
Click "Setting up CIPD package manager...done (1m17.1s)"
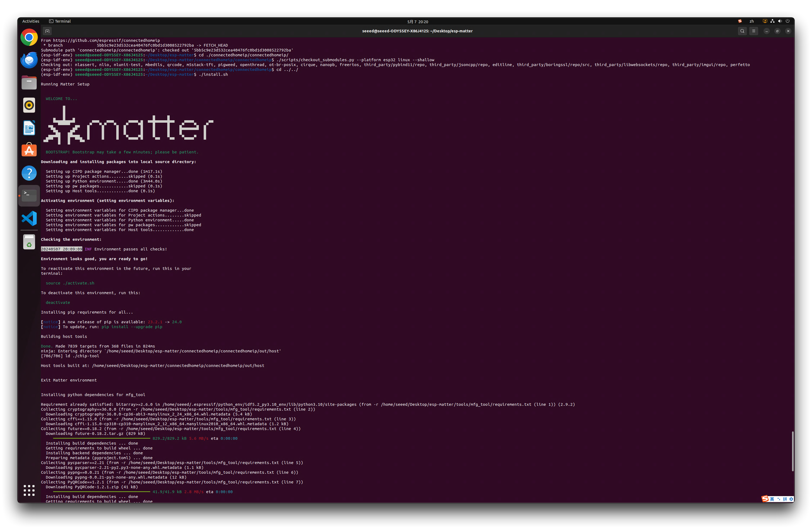[104, 171]
